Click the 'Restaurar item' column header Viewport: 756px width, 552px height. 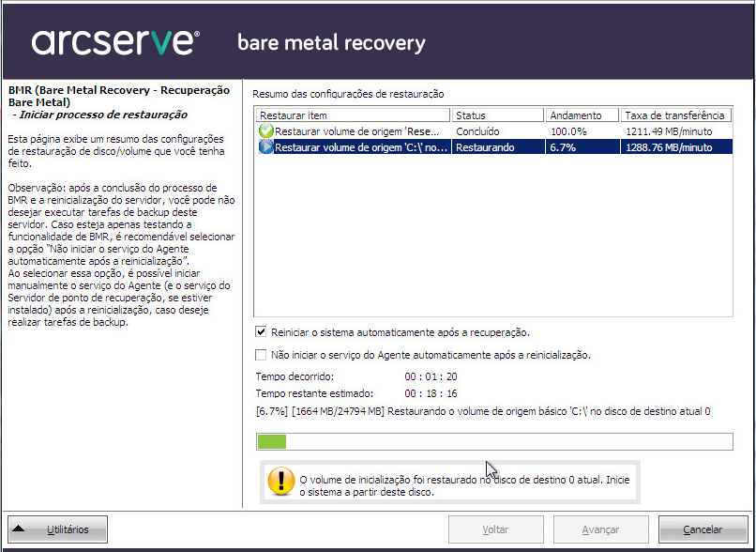click(353, 115)
